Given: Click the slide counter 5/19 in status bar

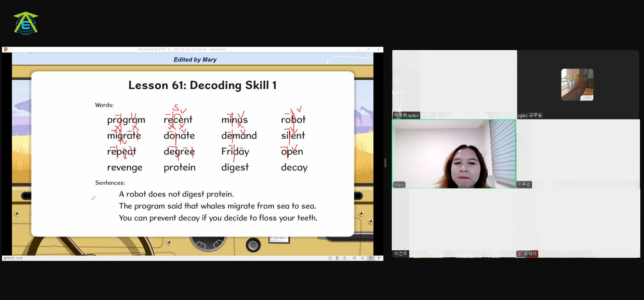Looking at the screenshot, I should (13, 258).
